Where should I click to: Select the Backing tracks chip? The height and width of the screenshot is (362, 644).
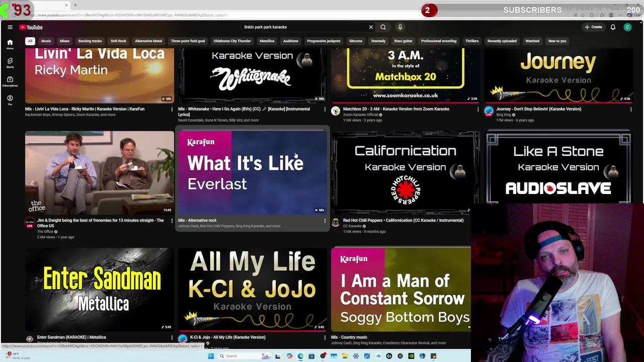pos(90,41)
